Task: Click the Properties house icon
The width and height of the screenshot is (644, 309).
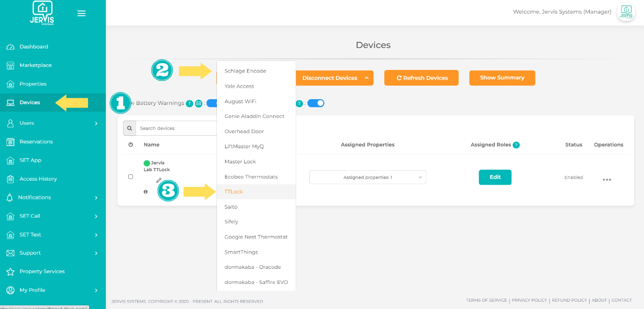Action: [10, 84]
